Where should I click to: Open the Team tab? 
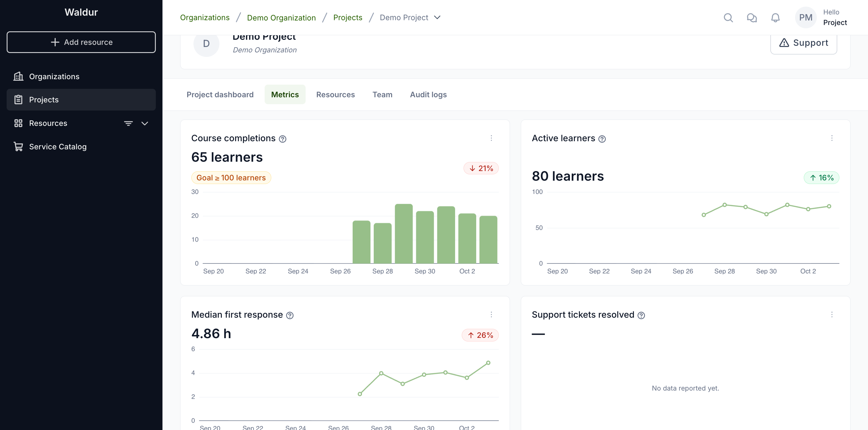(382, 95)
